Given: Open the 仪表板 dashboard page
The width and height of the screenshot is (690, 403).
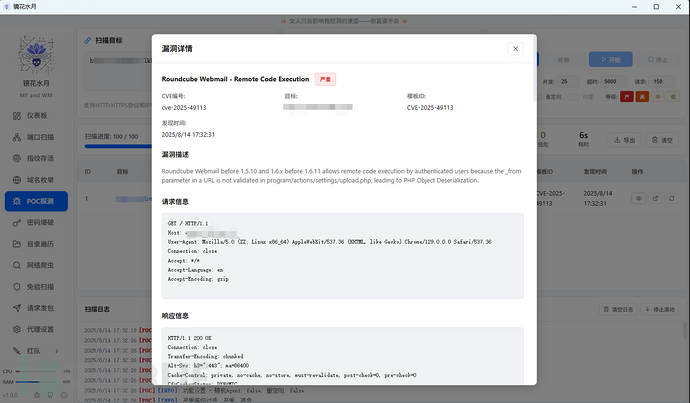Looking at the screenshot, I should [36, 116].
